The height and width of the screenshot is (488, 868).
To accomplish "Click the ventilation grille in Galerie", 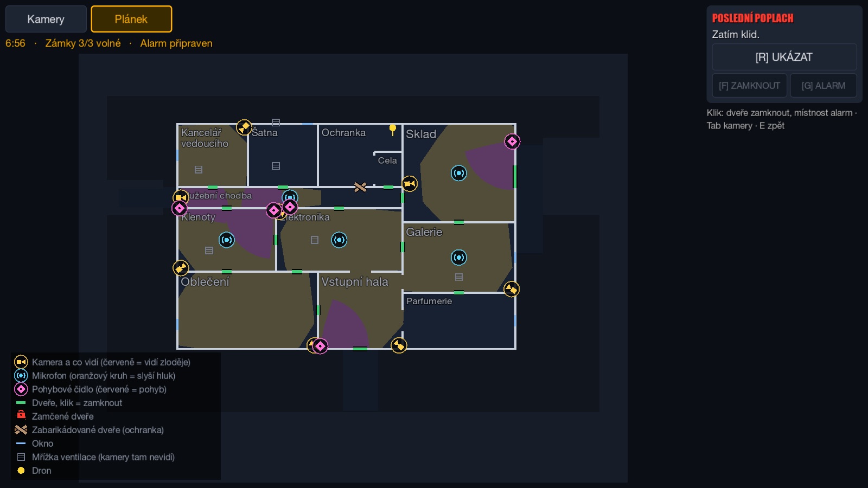I will [459, 277].
